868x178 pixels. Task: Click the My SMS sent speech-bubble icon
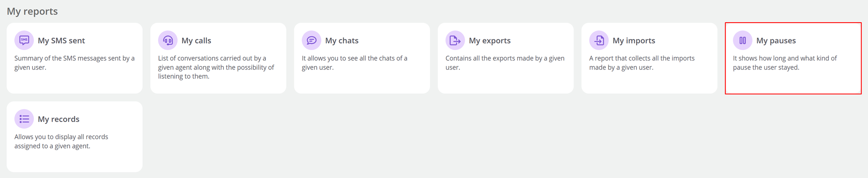(x=24, y=41)
